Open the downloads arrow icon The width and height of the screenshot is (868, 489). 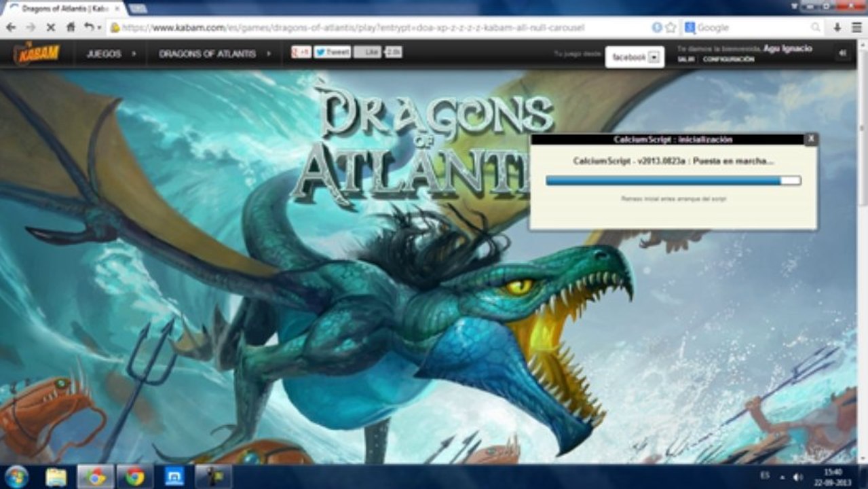pos(837,28)
